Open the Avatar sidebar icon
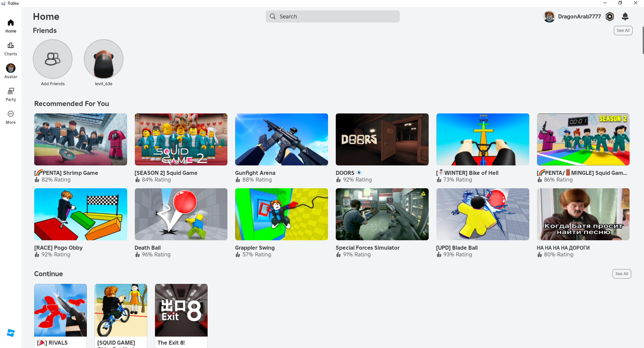Viewport: 644px width, 348px height. coord(11,68)
